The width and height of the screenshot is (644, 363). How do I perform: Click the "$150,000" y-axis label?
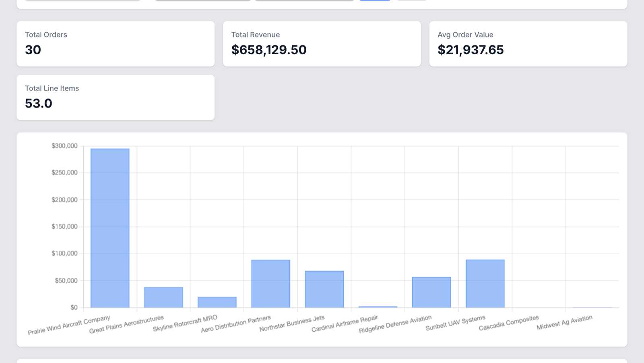[64, 226]
